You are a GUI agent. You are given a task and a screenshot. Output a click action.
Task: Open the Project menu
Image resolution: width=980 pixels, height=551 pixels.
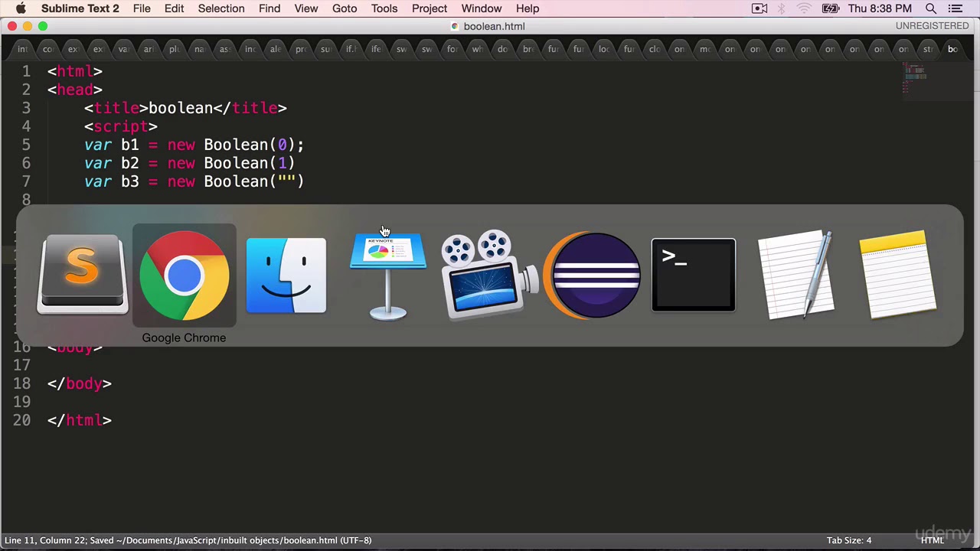(x=430, y=8)
